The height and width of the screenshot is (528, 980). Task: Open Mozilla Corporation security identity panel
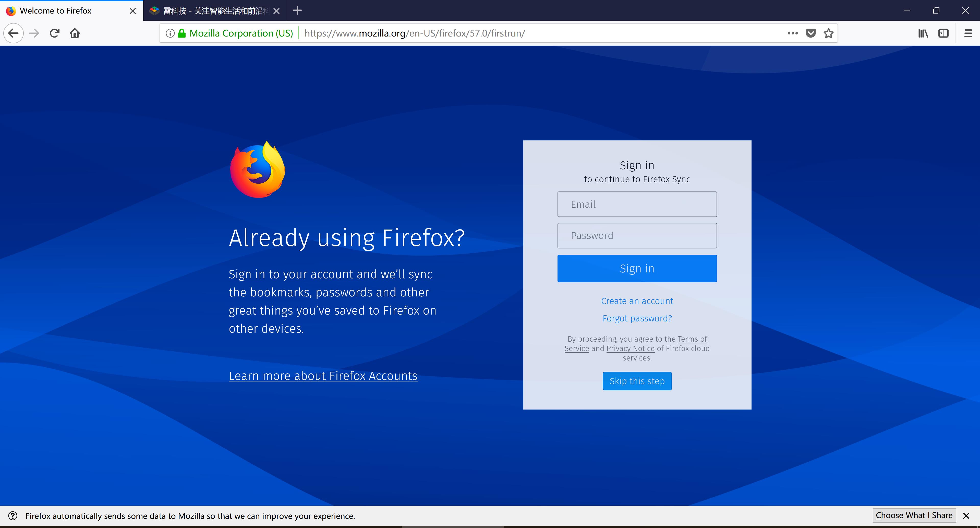coord(240,33)
